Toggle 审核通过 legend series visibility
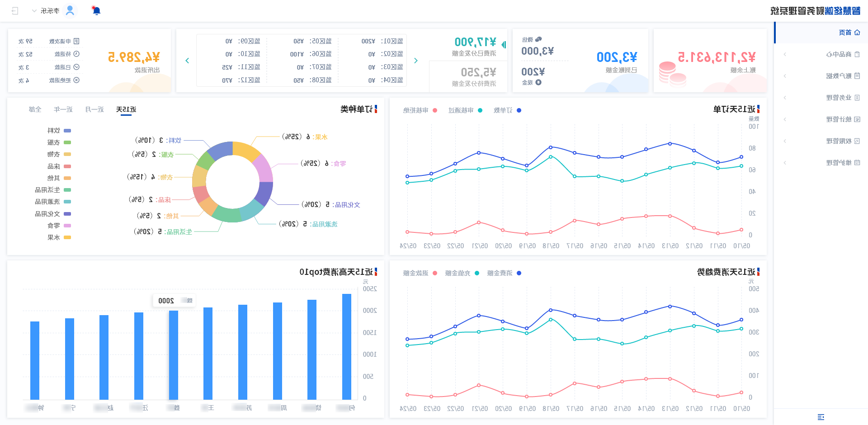The width and height of the screenshot is (868, 425). 465,110
